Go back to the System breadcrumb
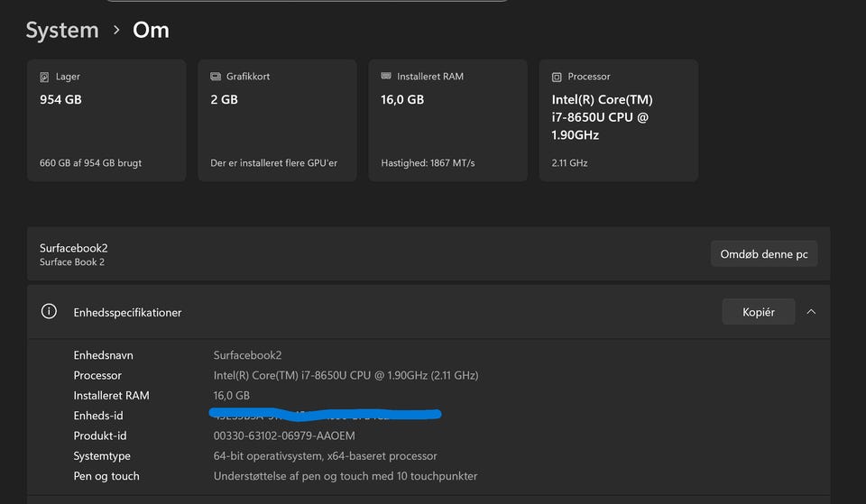This screenshot has height=504, width=866. click(62, 31)
